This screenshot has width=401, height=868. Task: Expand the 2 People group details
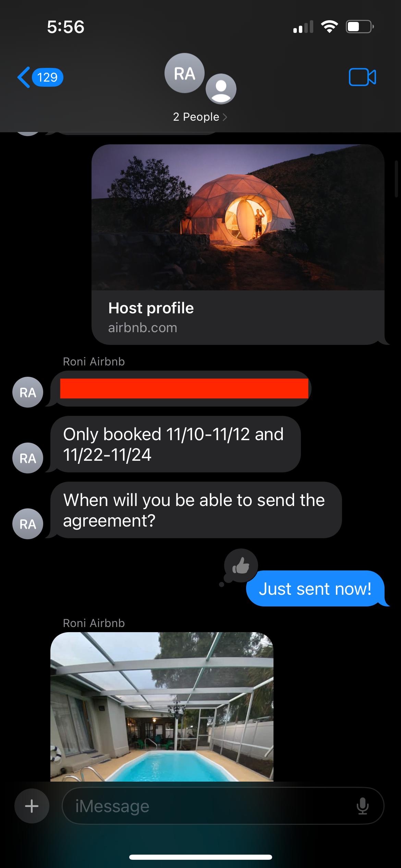click(x=200, y=117)
